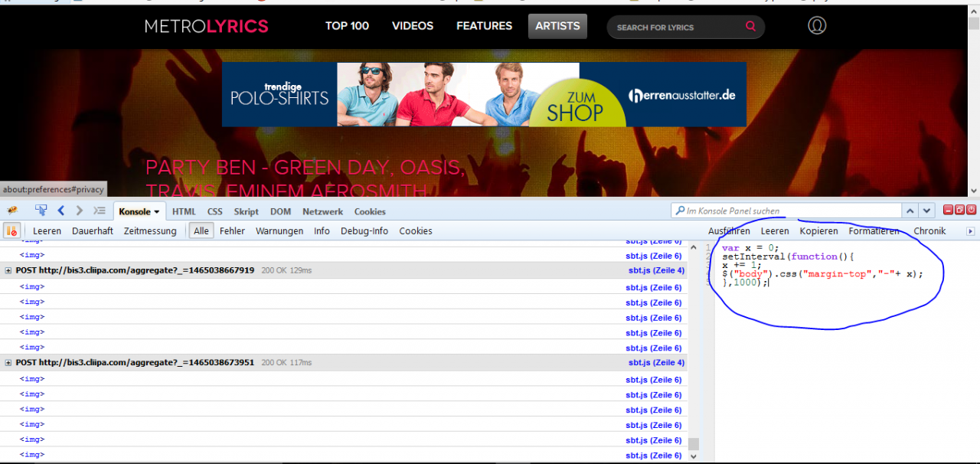The height and width of the screenshot is (464, 980).
Task: Go back with the blue left arrow
Action: point(60,211)
